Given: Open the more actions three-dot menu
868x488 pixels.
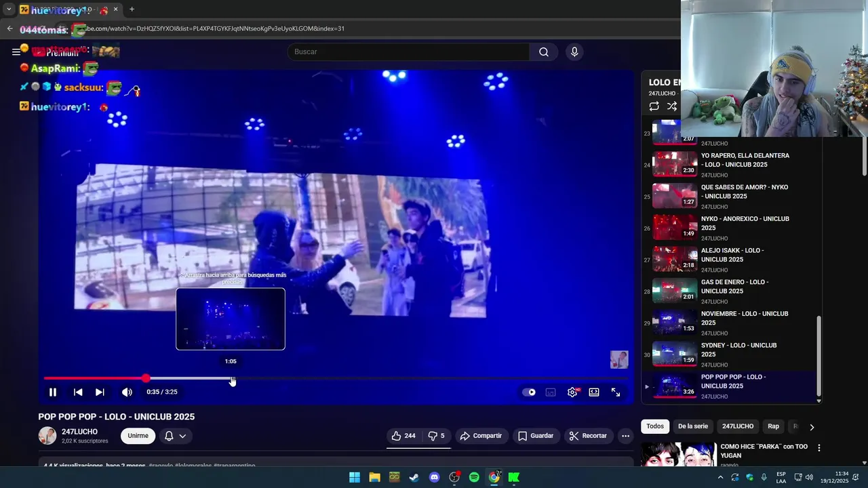Looking at the screenshot, I should pos(625,436).
